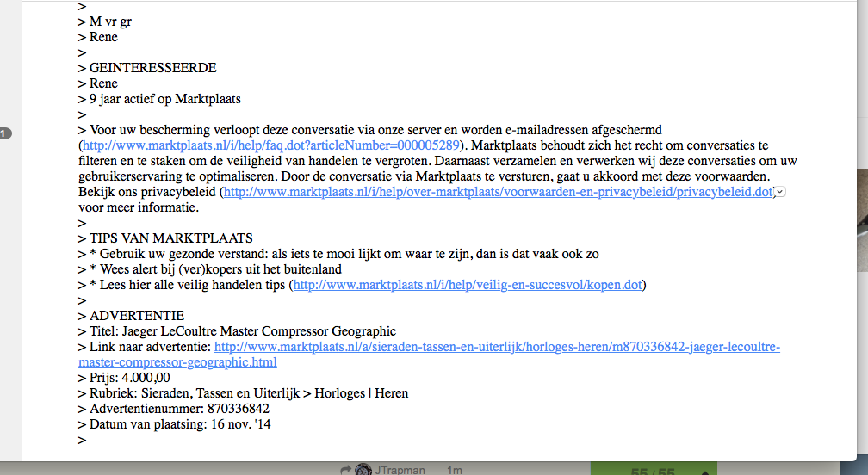Click the line "Datum van plaatsing: 16 nov. '14"
The height and width of the screenshot is (475, 868).
point(180,424)
